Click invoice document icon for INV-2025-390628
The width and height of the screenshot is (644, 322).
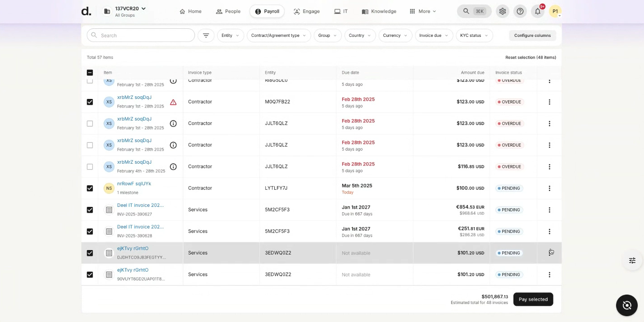coord(109,232)
